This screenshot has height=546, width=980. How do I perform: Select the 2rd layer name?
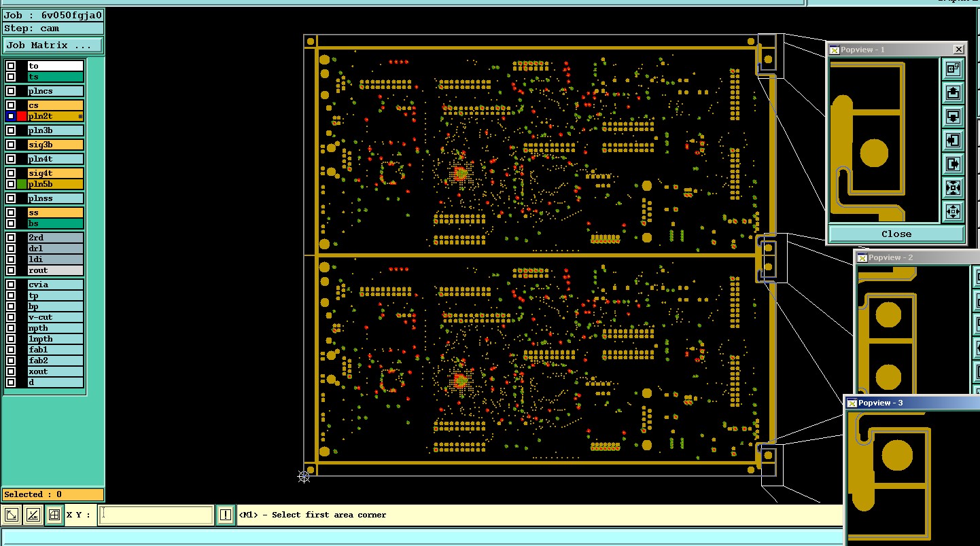56,238
